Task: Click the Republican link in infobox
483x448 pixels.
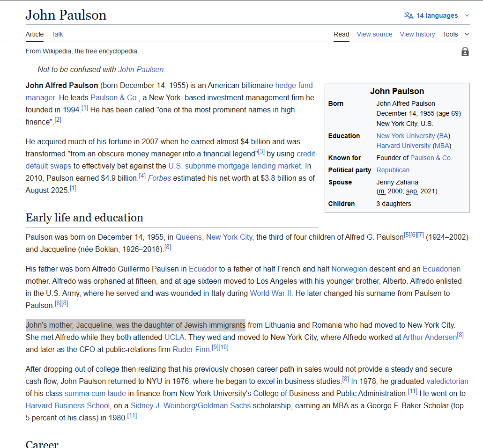Action: point(393,170)
